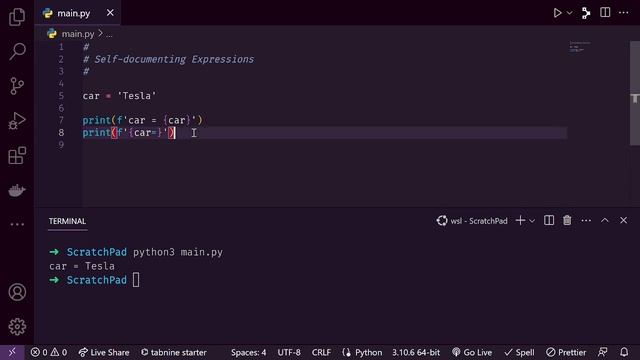Split the editor to the right
The width and height of the screenshot is (640, 360).
[605, 13]
